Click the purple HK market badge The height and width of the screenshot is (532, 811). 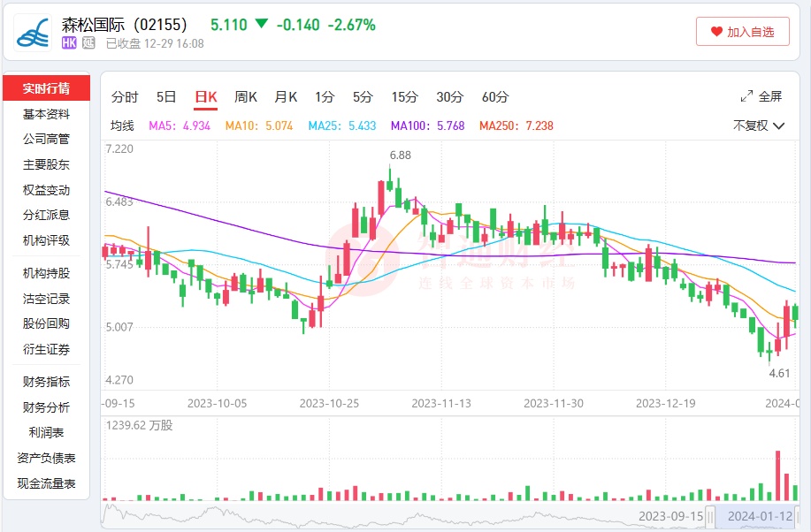[70, 43]
